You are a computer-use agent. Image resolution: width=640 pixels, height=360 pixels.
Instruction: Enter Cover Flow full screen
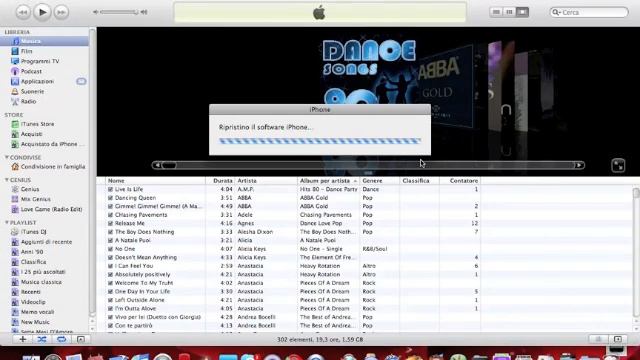pyautogui.click(x=618, y=165)
